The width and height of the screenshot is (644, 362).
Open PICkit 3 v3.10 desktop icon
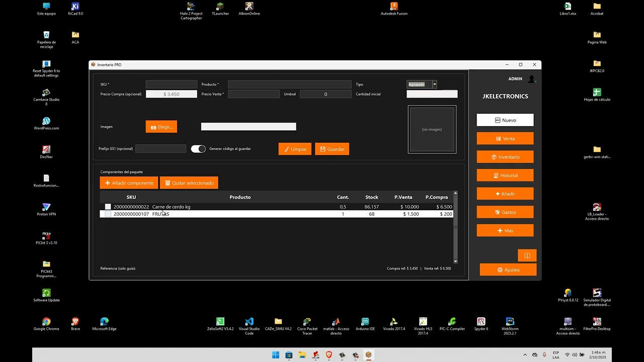coord(46,238)
